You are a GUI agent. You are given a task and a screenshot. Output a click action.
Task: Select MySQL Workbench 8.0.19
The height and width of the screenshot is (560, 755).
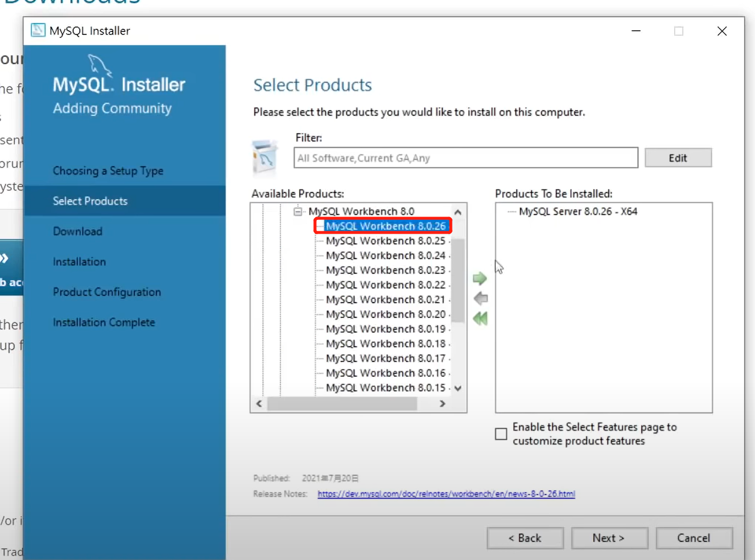[386, 329]
